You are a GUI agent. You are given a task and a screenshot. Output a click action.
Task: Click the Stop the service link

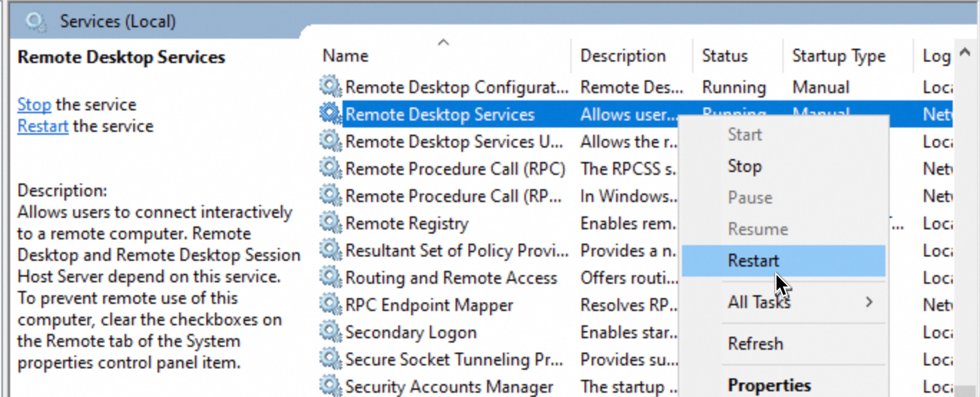tap(34, 105)
